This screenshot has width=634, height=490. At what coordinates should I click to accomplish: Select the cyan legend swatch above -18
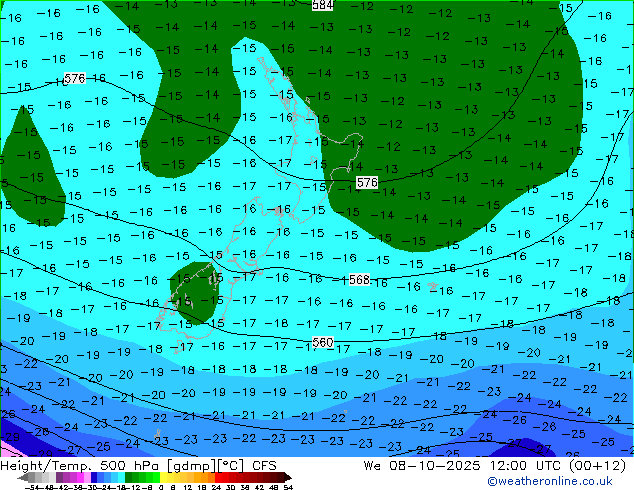121,477
